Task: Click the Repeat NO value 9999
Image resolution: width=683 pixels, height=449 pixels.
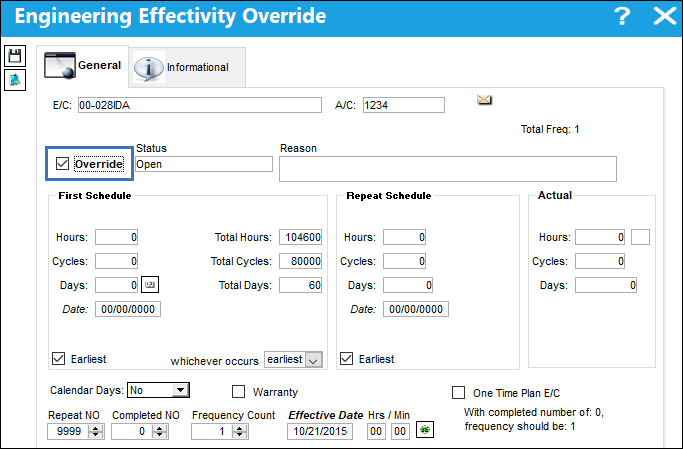Action: (68, 431)
